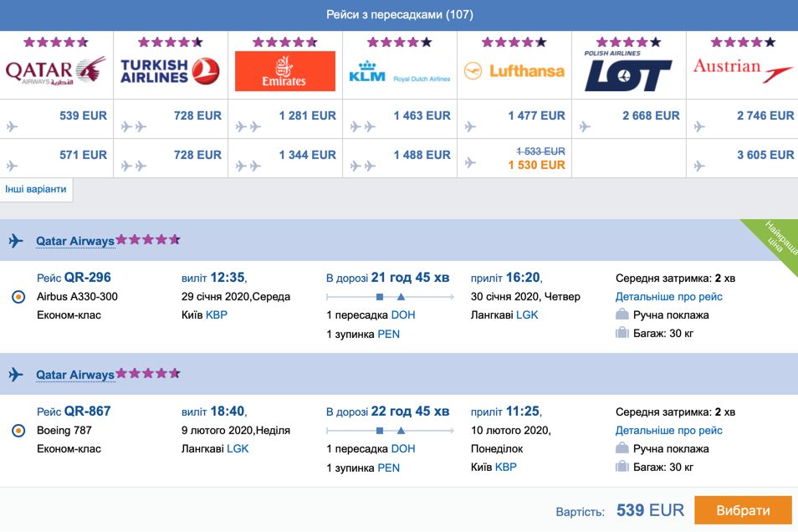Select the QR-296 outbound flight radio button

(18, 297)
